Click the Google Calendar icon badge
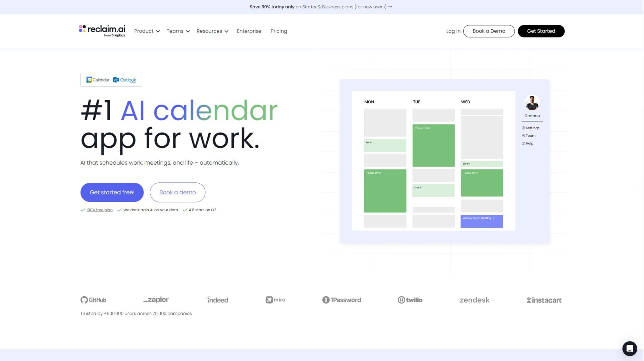The width and height of the screenshot is (644, 361). (x=98, y=80)
